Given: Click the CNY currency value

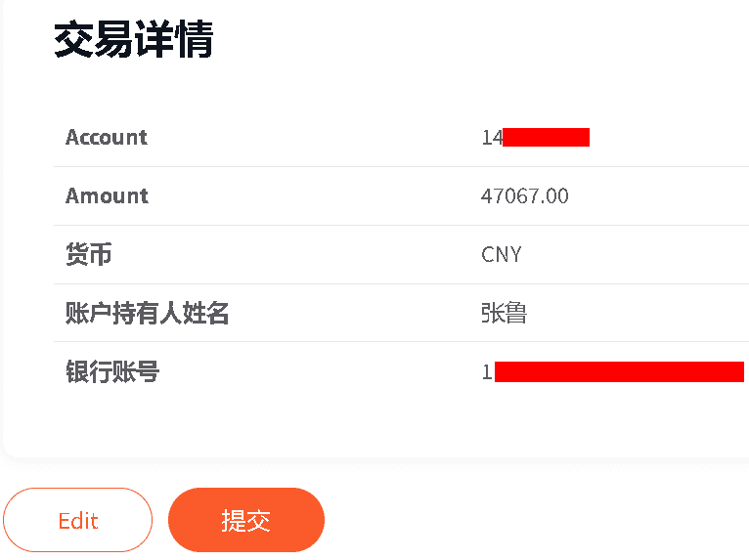Looking at the screenshot, I should click(501, 255).
